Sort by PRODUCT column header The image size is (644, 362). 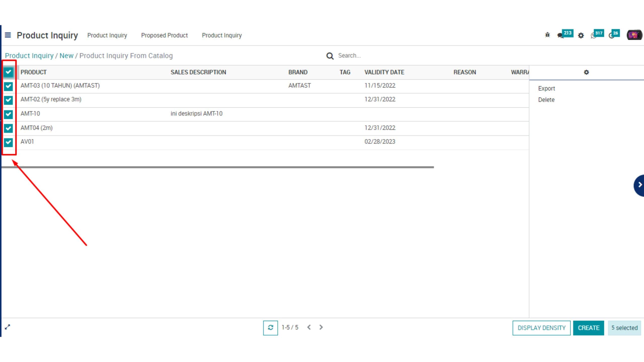click(x=33, y=72)
